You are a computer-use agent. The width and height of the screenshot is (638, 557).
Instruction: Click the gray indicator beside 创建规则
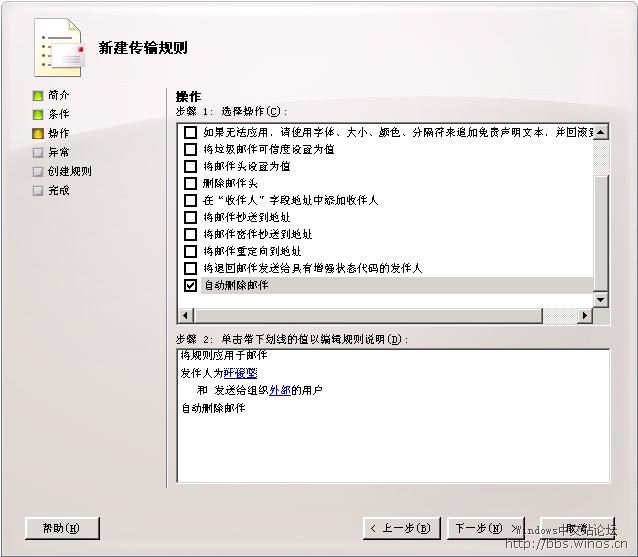tap(38, 172)
